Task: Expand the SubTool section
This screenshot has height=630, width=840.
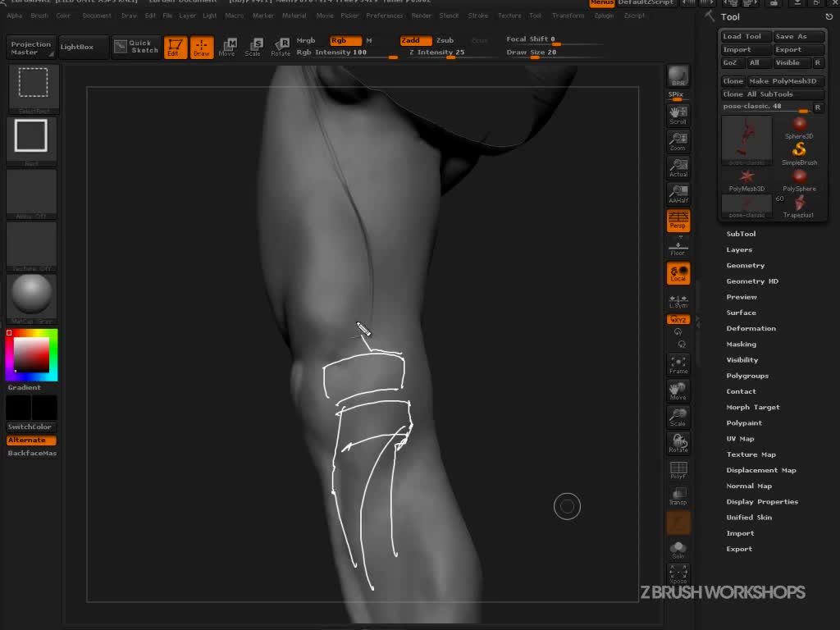Action: click(741, 234)
